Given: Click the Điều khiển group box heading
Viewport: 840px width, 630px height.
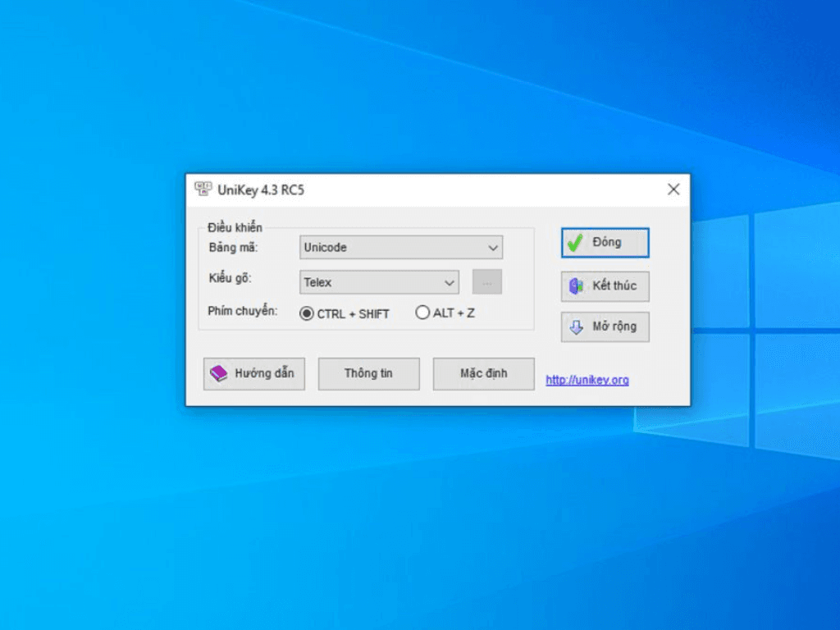Looking at the screenshot, I should coord(235,227).
